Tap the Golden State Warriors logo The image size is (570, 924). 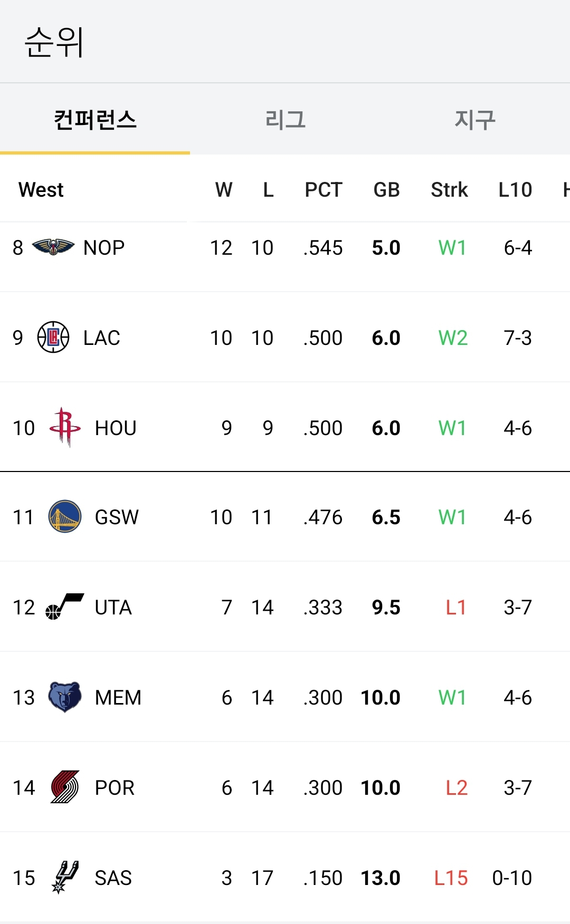click(x=65, y=516)
